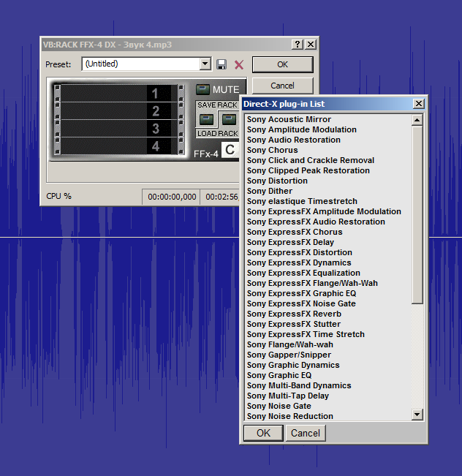Click Cancel in the VB:RACK dialog
Screen dimensions: 462x476
click(283, 86)
